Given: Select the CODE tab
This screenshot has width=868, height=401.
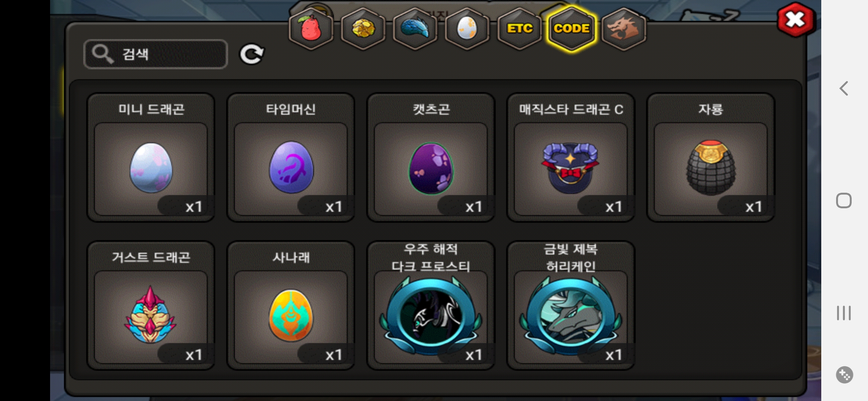Looking at the screenshot, I should 571,29.
